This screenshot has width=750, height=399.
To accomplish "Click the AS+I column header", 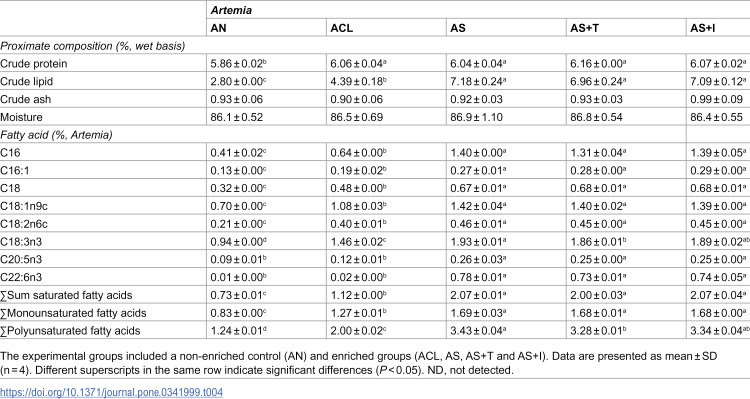I will [x=703, y=28].
